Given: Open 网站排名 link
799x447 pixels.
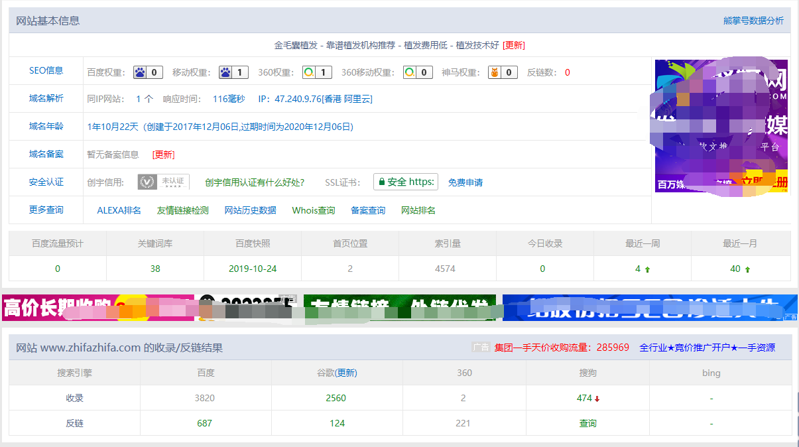Looking at the screenshot, I should coord(418,211).
